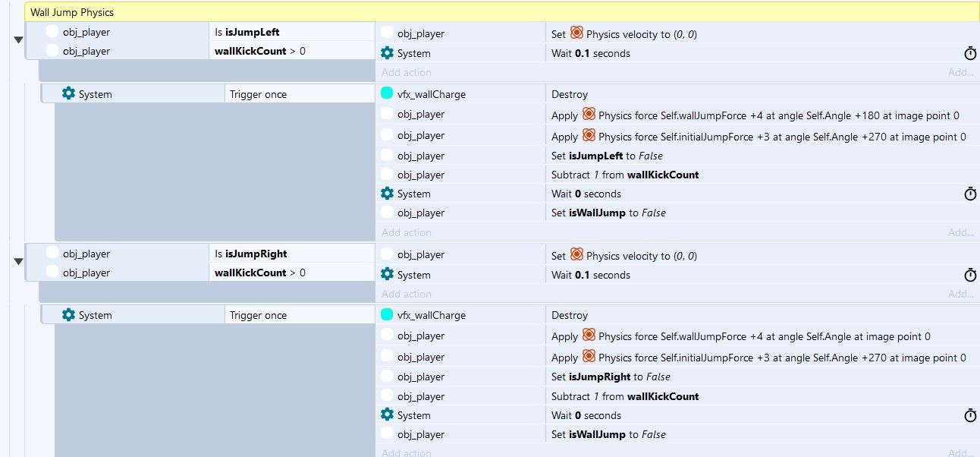Select the upper Subtract 1 from wallKickCount action
980x457 pixels.
(625, 175)
